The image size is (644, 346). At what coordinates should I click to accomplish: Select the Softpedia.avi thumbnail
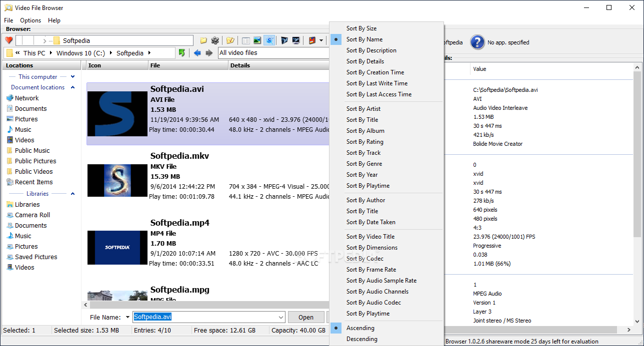[117, 114]
